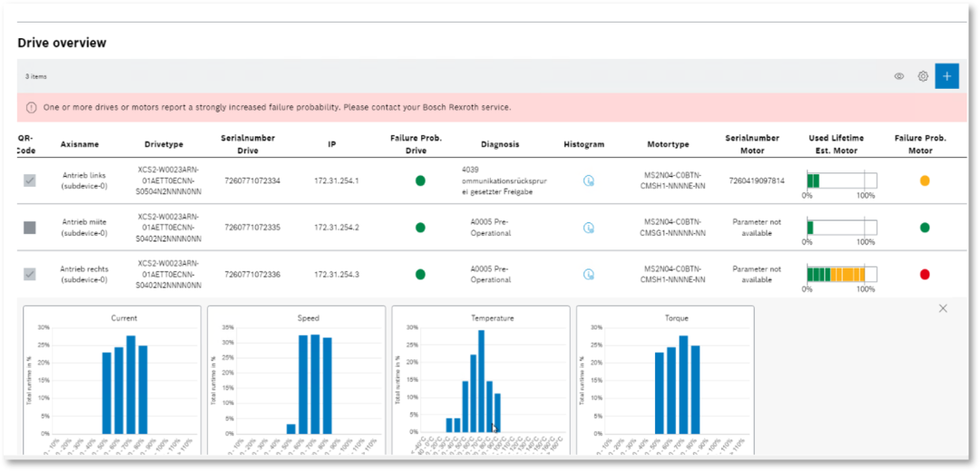Click the 4039 diagnosis message

pos(505,181)
